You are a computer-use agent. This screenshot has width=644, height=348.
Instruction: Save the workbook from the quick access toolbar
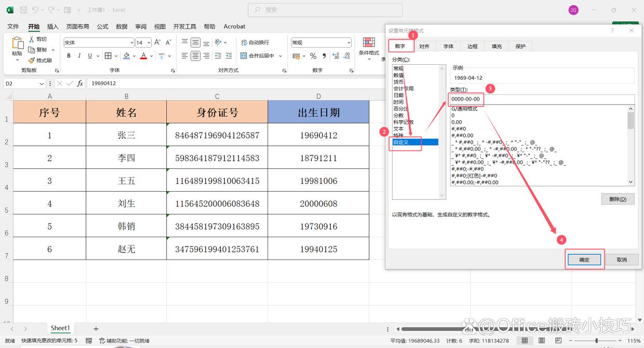(23, 10)
